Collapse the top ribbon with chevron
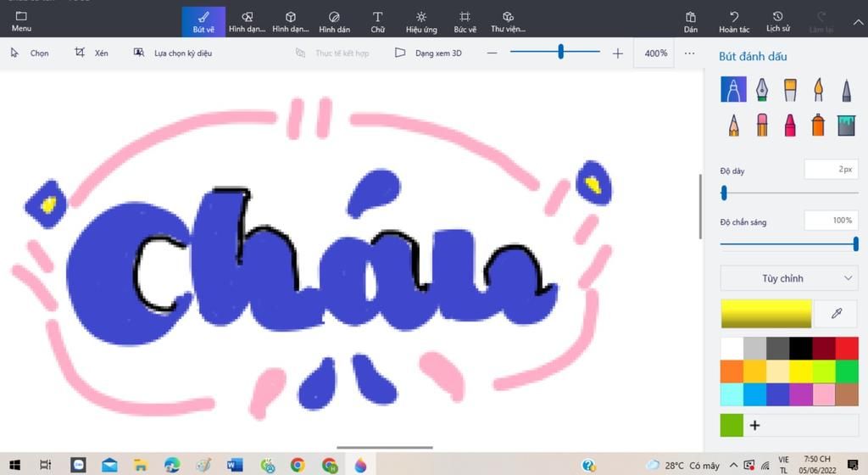The width and height of the screenshot is (868, 475). [858, 22]
